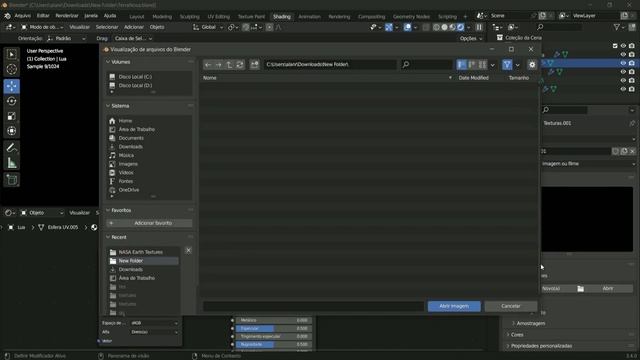
Task: Select the Rotate tool
Action: (x=11, y=101)
